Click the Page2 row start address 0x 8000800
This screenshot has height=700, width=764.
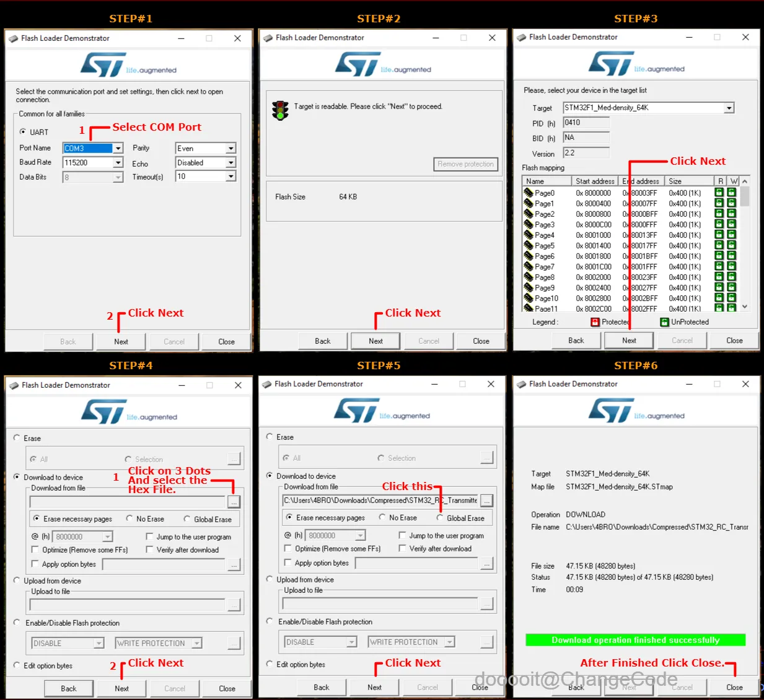point(594,214)
